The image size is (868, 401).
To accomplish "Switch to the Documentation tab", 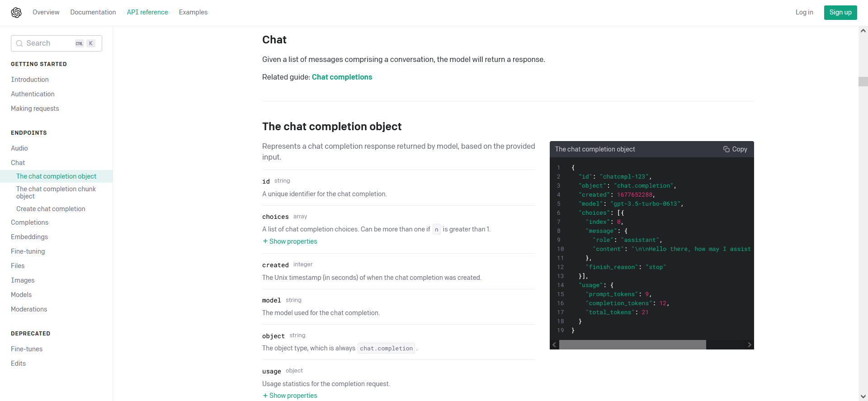I will 93,12.
